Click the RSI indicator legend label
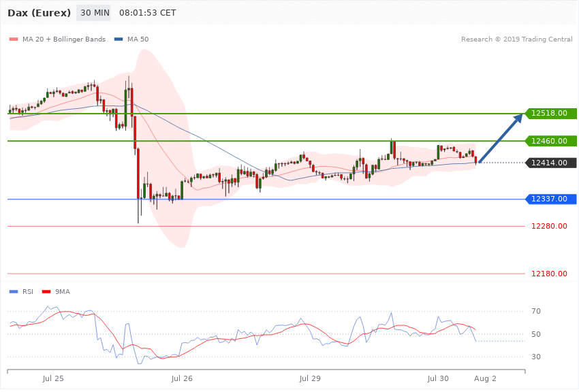Viewport: 579px width, 392px height. coord(28,292)
